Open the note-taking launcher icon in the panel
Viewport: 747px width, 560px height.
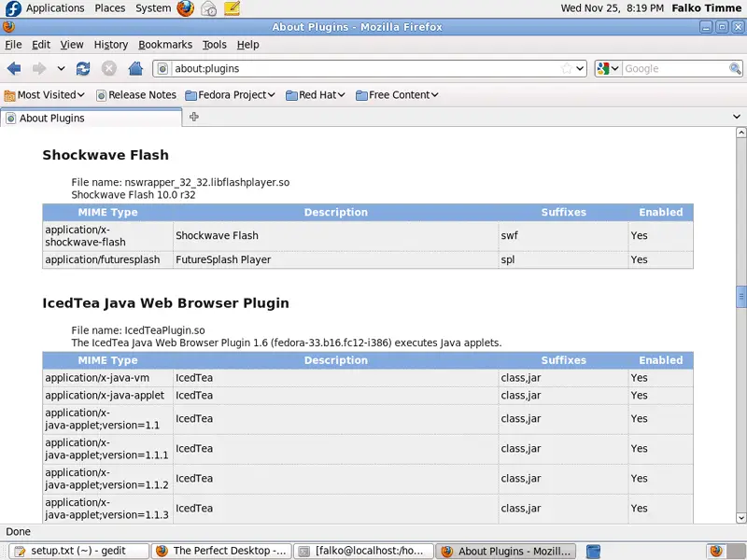pos(232,8)
